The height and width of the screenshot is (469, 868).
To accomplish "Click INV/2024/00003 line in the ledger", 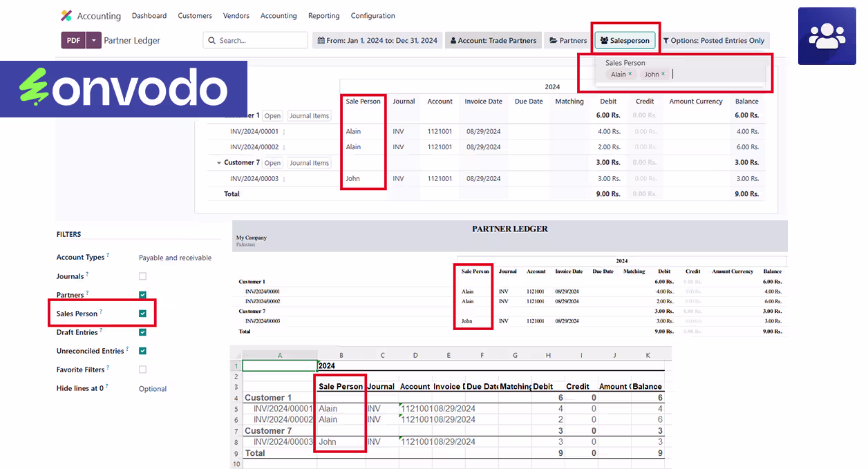I will pos(254,179).
